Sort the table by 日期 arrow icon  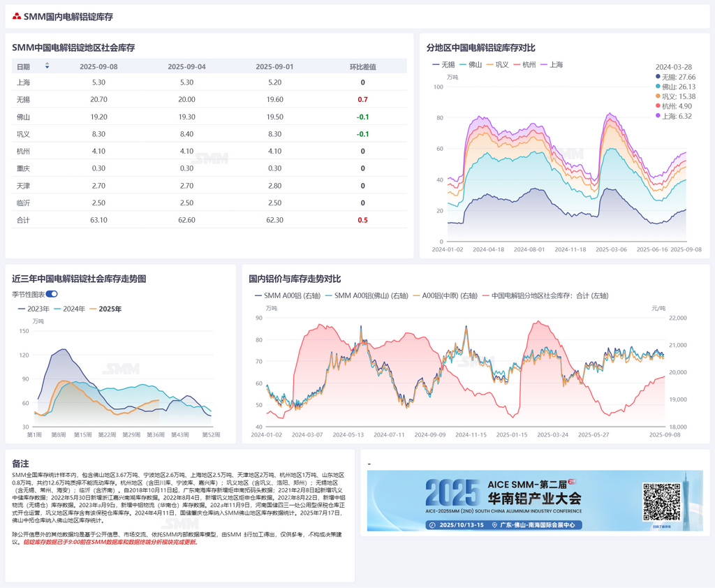[x=47, y=66]
